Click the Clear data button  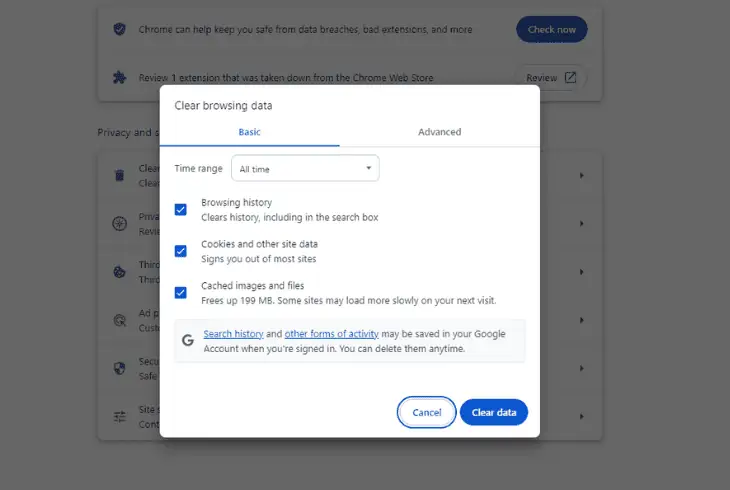494,412
